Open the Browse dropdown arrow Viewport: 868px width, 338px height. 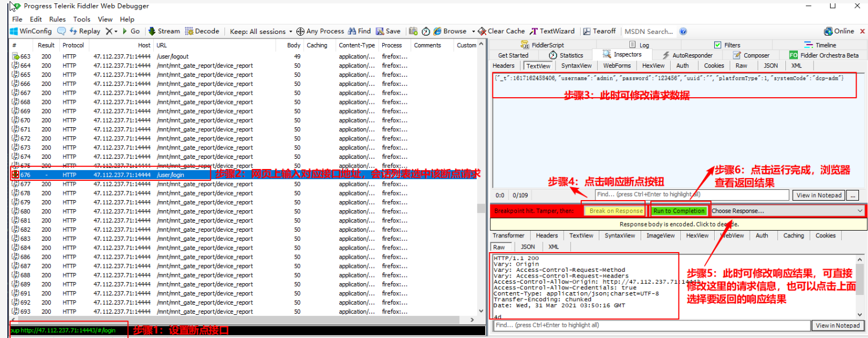click(x=473, y=32)
